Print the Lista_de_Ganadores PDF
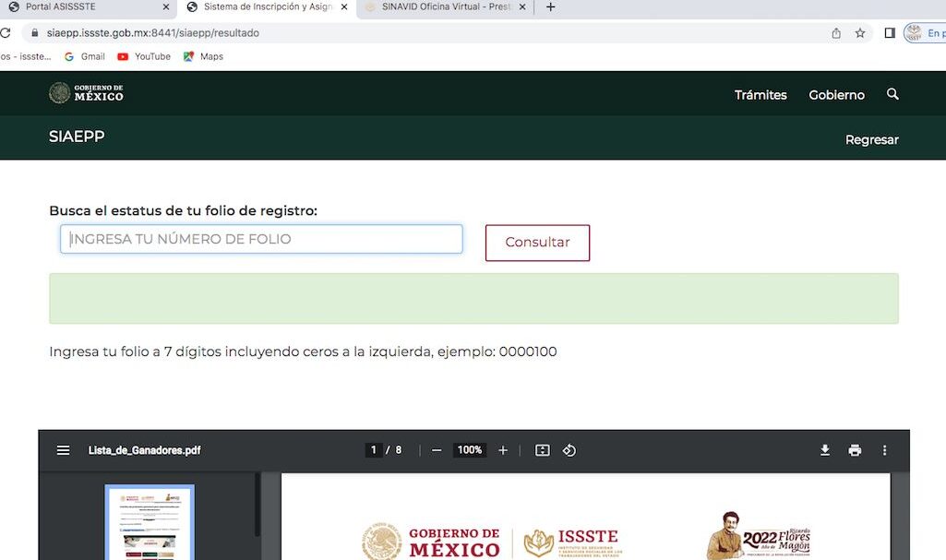This screenshot has height=560, width=946. (855, 450)
